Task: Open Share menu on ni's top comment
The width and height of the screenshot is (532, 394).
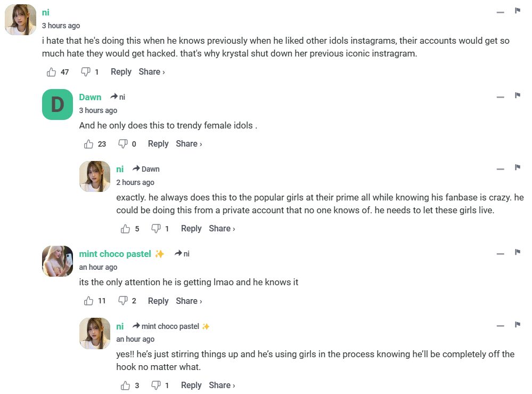Action: 151,72
